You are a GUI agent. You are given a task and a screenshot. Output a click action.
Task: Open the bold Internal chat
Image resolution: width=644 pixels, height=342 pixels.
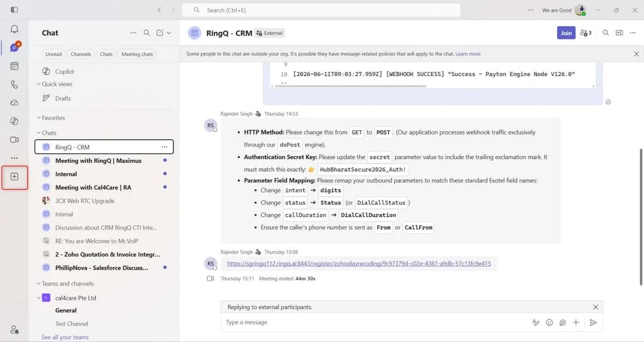pyautogui.click(x=104, y=174)
